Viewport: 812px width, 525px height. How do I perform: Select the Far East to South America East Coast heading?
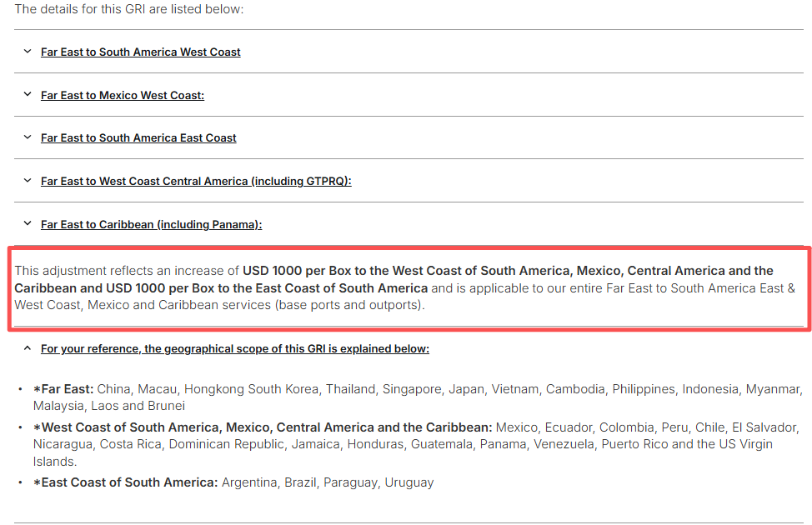point(138,137)
